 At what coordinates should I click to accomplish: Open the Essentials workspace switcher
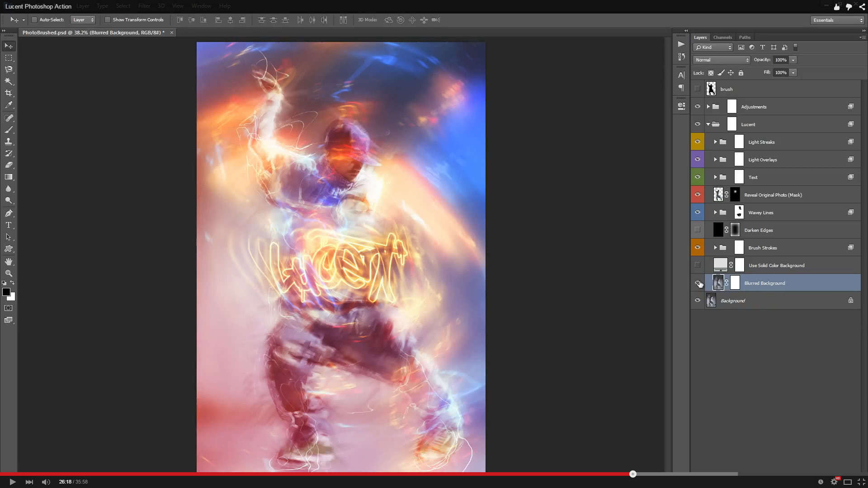(x=836, y=20)
